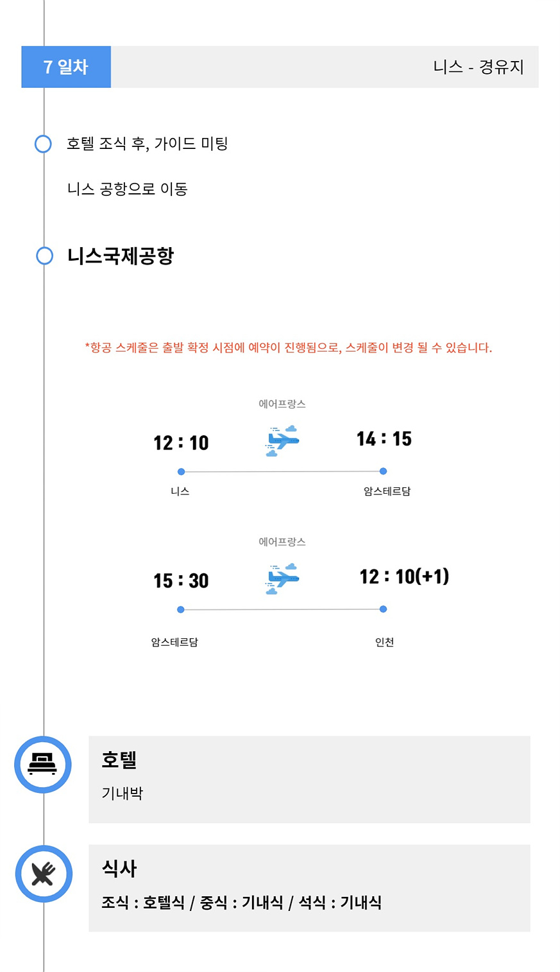Click the fork and knife 식사 icon
This screenshot has width=560, height=972.
pyautogui.click(x=43, y=874)
